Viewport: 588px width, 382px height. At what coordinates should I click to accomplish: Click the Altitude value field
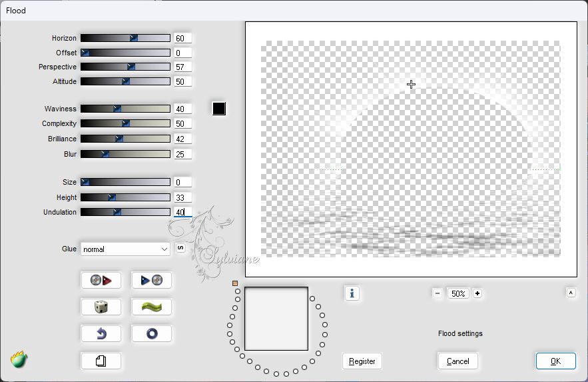[x=182, y=82]
